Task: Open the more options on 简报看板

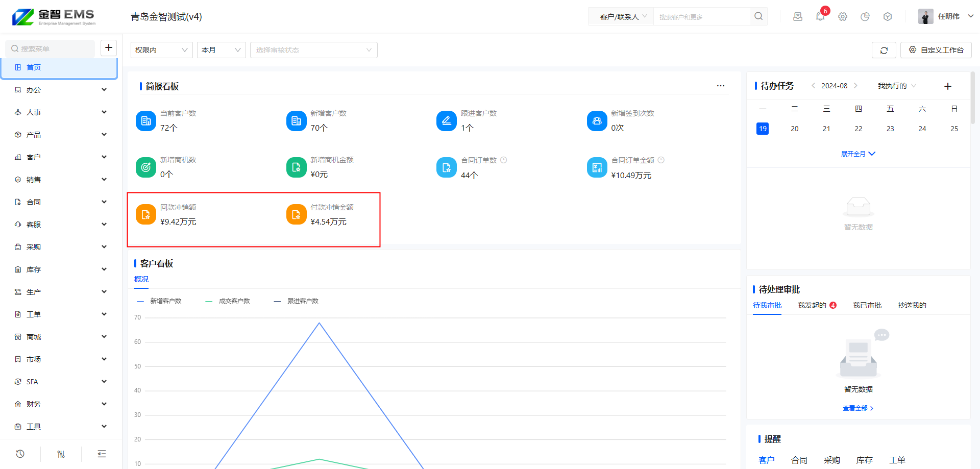Action: [x=721, y=86]
